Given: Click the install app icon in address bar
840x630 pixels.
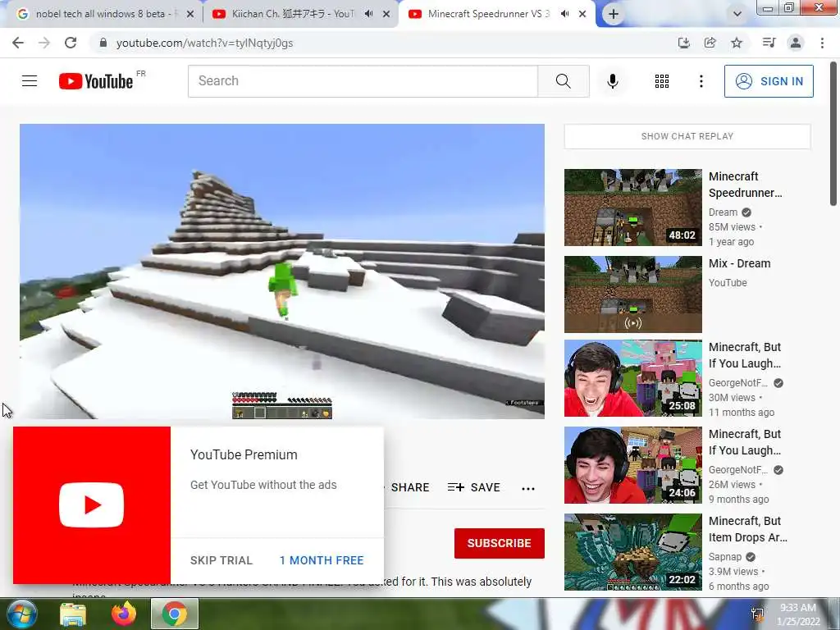Looking at the screenshot, I should coord(683,43).
